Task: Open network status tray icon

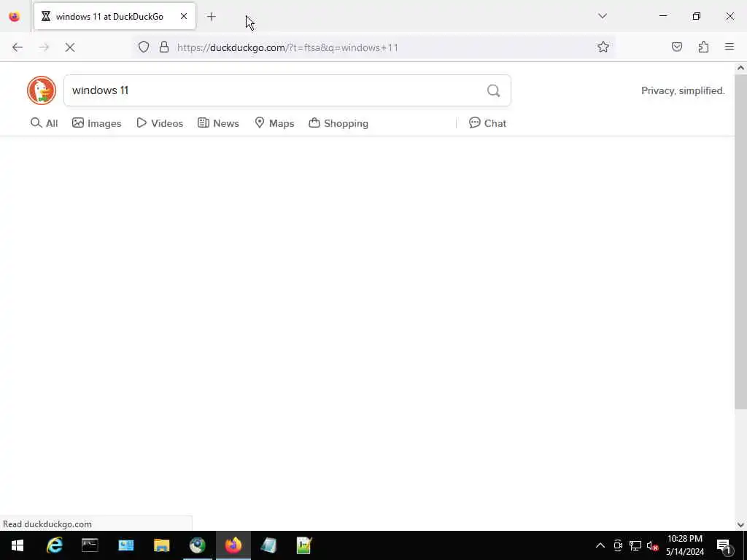Action: 635,545
